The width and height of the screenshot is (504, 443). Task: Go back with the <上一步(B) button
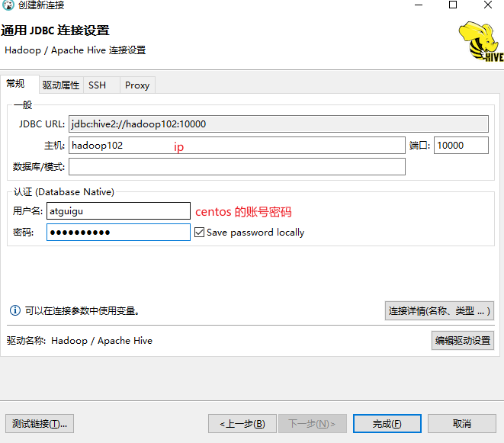[x=242, y=424]
